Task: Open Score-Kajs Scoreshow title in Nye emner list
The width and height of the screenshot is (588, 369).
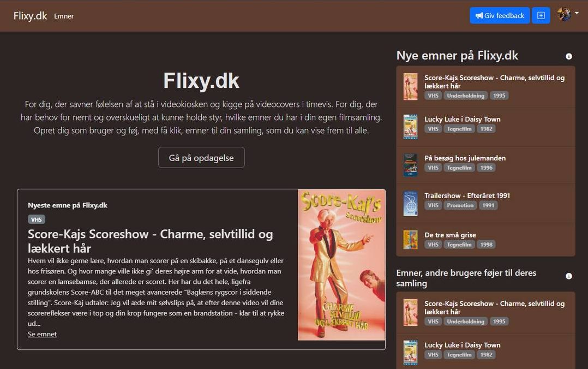Action: pyautogui.click(x=495, y=82)
